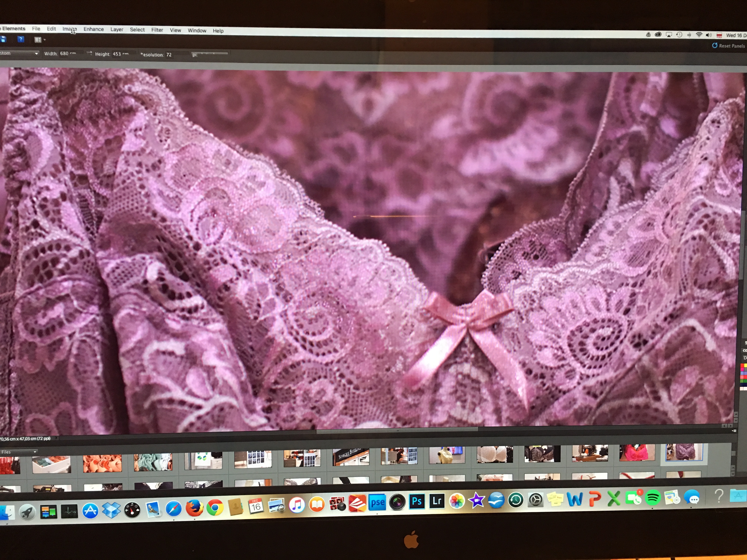The height and width of the screenshot is (560, 747).
Task: Open the Enhance menu
Action: pyautogui.click(x=94, y=29)
